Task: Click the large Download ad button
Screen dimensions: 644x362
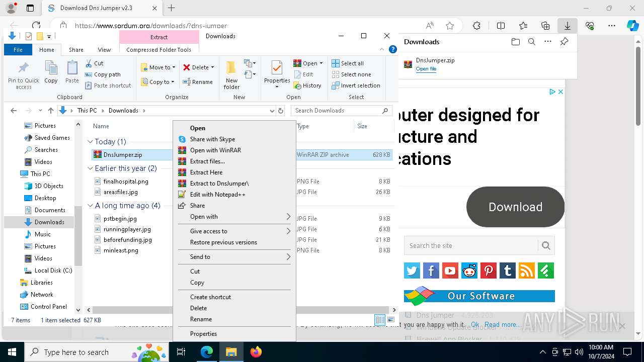Action: [x=515, y=207]
